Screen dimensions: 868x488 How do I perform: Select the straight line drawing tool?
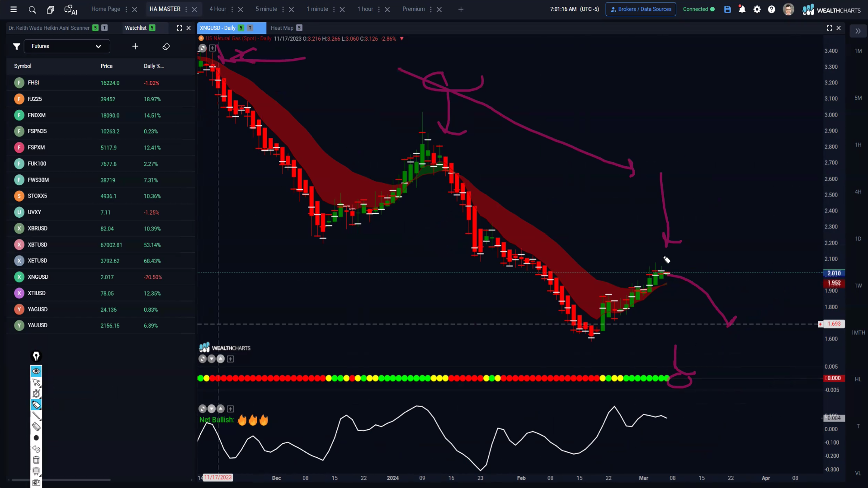[36, 416]
